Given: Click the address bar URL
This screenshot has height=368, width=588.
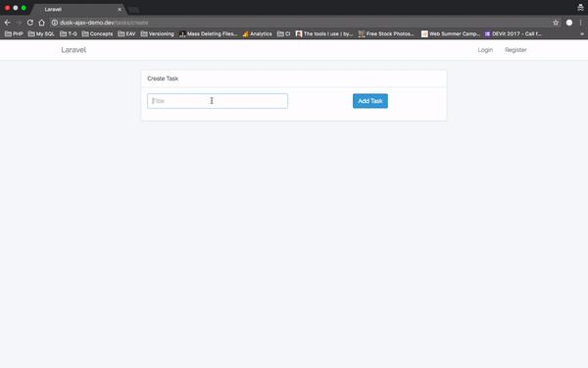Looking at the screenshot, I should click(104, 23).
